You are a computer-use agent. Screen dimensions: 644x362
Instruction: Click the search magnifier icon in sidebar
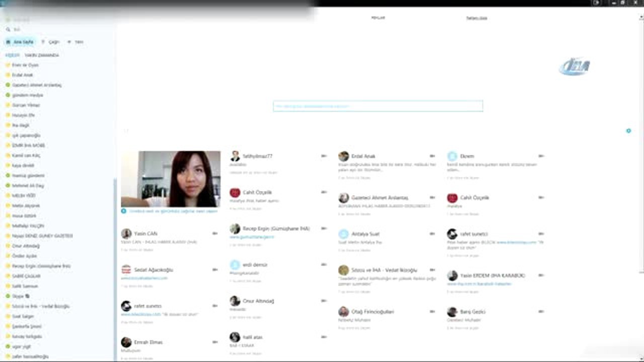[x=8, y=30]
